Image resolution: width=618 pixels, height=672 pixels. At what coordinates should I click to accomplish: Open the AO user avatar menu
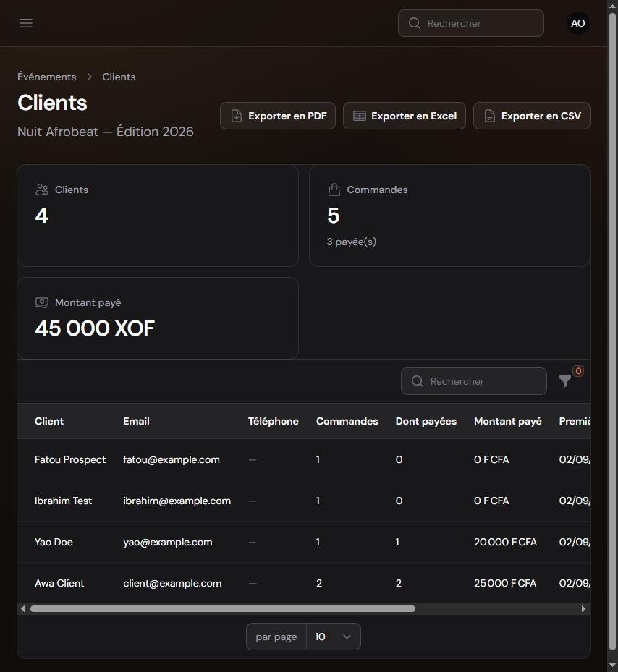[577, 23]
